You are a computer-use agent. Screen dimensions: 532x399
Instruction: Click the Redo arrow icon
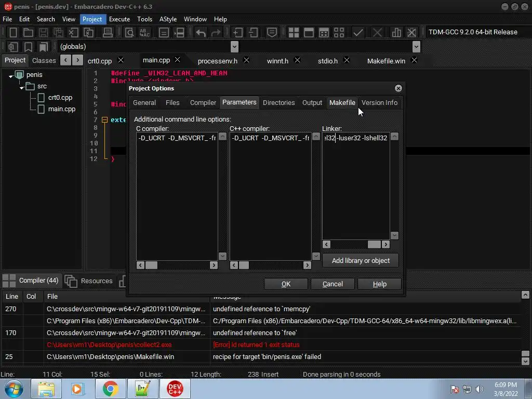(x=216, y=33)
